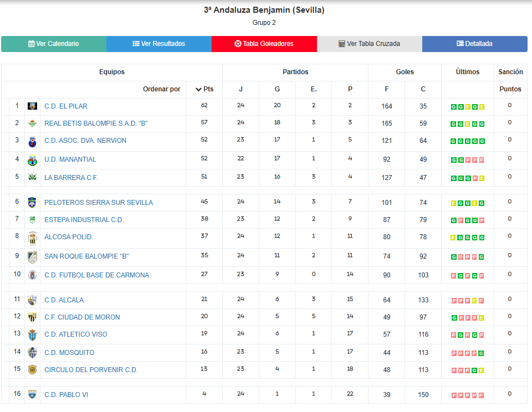The width and height of the screenshot is (532, 412).
Task: Click the C goals column header
Action: [x=423, y=89]
